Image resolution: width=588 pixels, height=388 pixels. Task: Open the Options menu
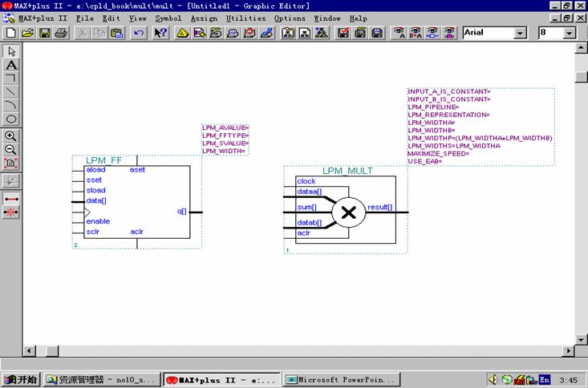click(290, 18)
